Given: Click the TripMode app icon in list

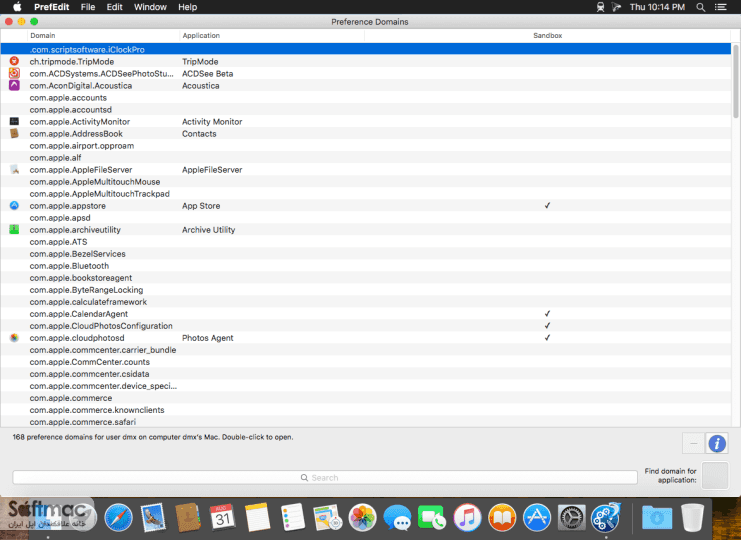Looking at the screenshot, I should click(x=14, y=61).
